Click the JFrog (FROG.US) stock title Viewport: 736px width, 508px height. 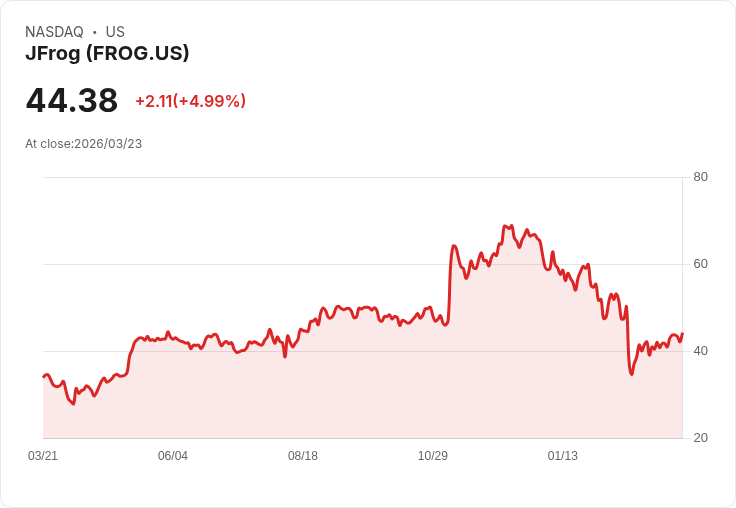coord(107,54)
